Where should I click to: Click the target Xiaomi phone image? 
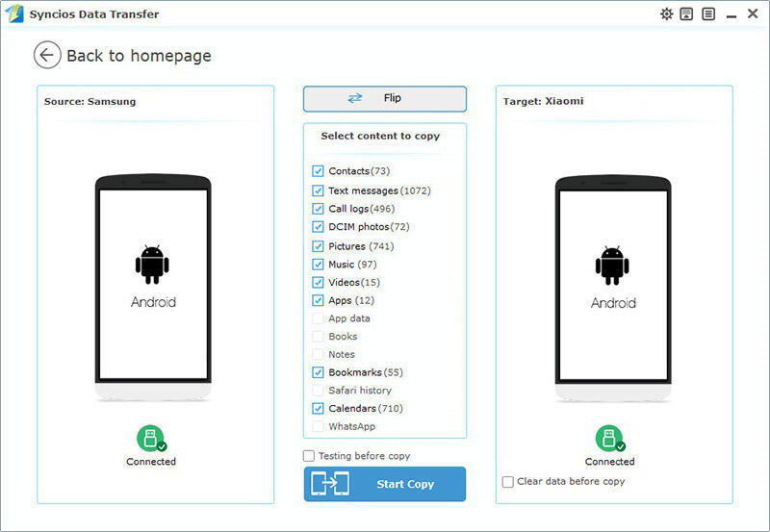tap(613, 288)
